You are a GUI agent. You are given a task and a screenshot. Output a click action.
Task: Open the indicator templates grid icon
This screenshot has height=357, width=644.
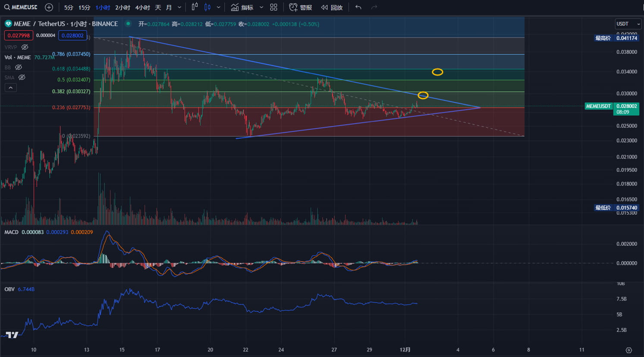[273, 7]
